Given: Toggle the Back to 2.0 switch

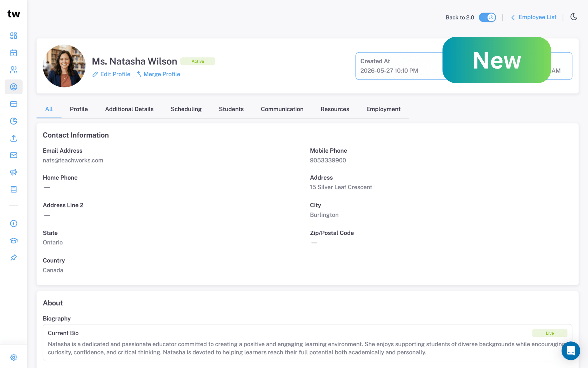Looking at the screenshot, I should click(487, 17).
